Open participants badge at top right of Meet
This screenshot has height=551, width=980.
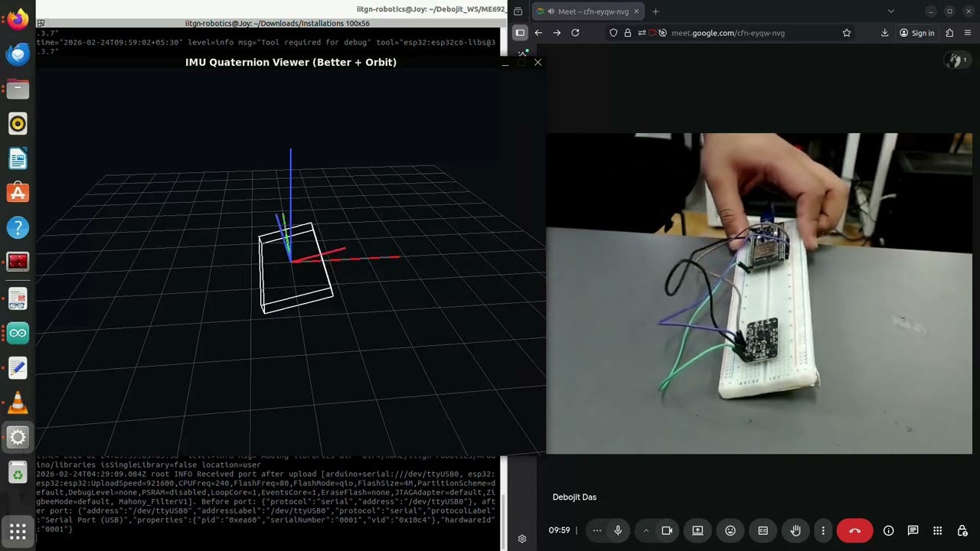(x=956, y=60)
